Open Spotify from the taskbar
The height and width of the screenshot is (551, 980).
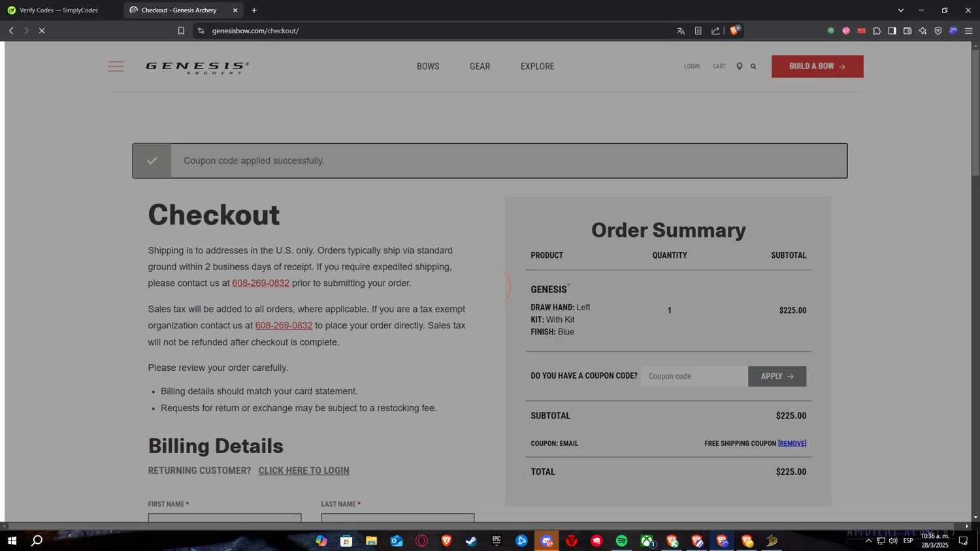click(621, 541)
